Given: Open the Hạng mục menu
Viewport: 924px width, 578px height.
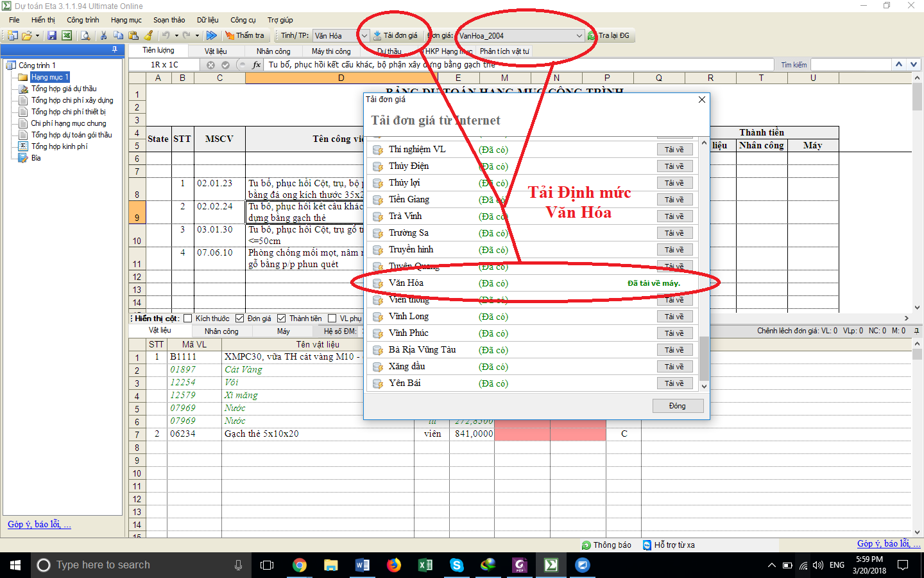Looking at the screenshot, I should coord(126,20).
